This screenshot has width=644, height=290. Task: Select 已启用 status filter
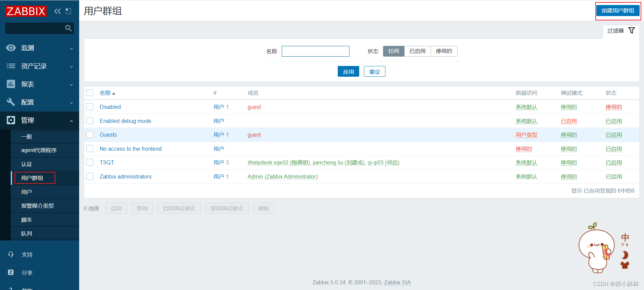coord(418,51)
